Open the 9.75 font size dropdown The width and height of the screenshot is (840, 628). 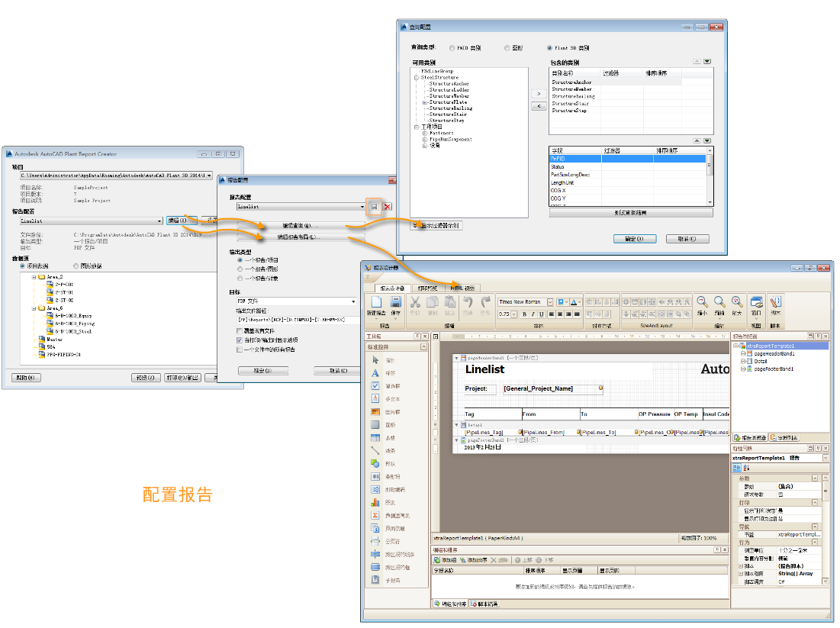pyautogui.click(x=514, y=314)
